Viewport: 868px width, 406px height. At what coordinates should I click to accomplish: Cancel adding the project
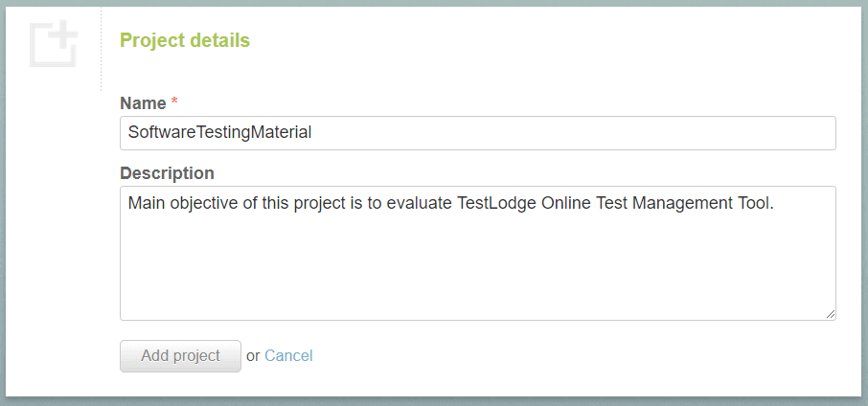[288, 355]
